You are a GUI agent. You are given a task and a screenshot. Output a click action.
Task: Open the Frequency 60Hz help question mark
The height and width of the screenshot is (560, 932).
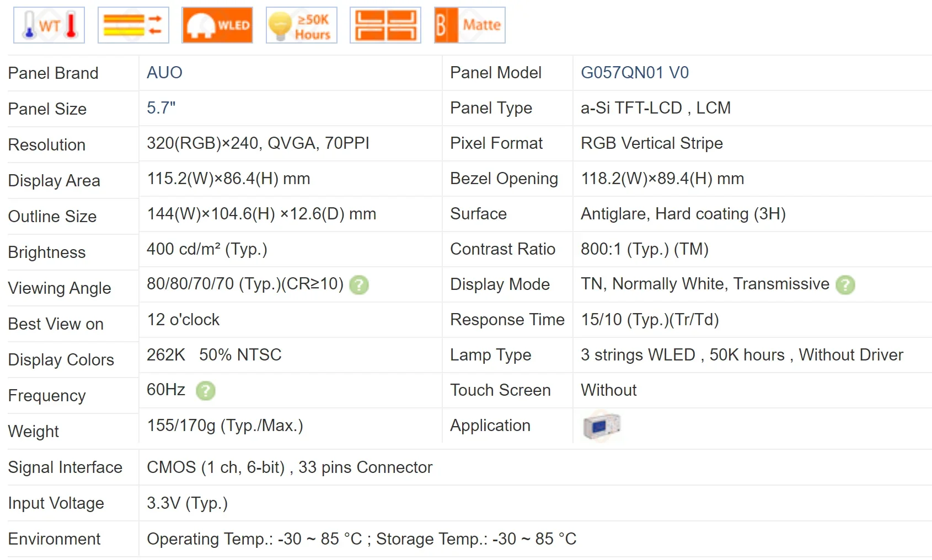206,391
